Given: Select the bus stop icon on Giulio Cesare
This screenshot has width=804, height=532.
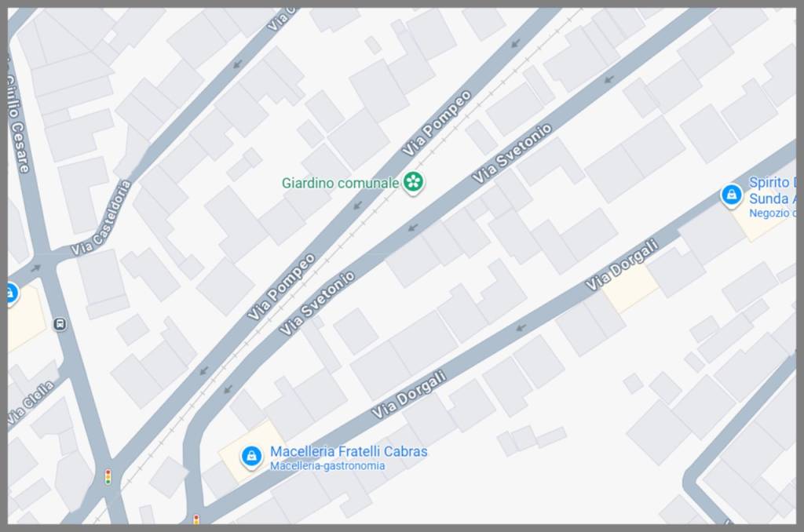Looking at the screenshot, I should [x=60, y=324].
